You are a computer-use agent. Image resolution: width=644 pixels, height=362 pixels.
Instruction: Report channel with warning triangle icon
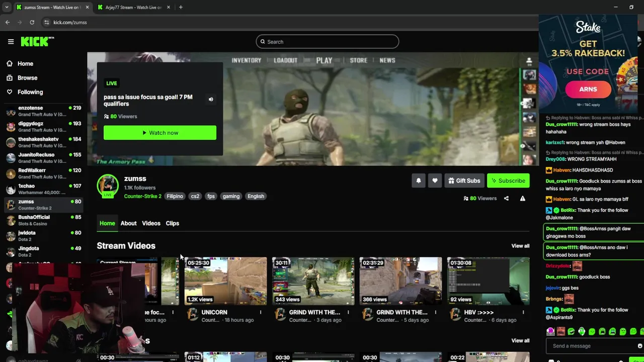(x=522, y=199)
